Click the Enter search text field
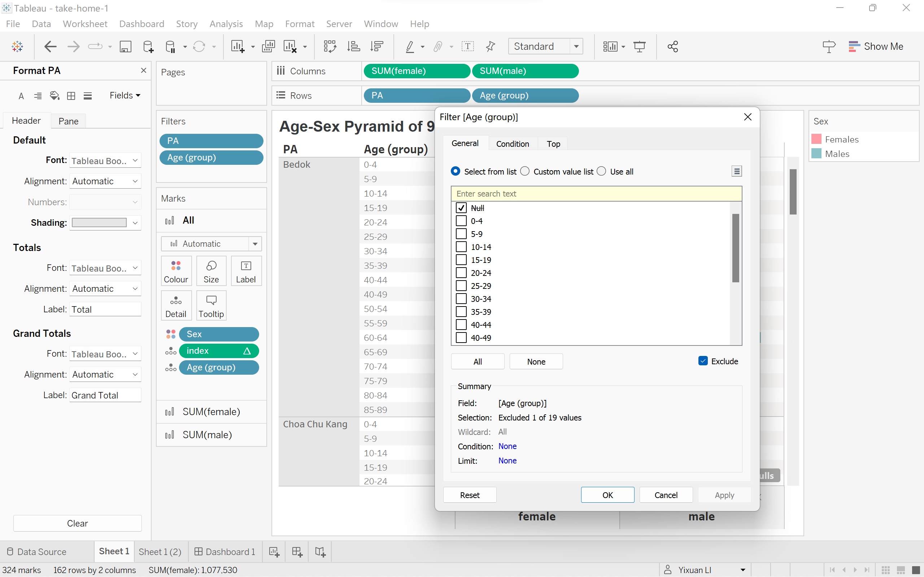This screenshot has width=924, height=577. click(x=596, y=194)
